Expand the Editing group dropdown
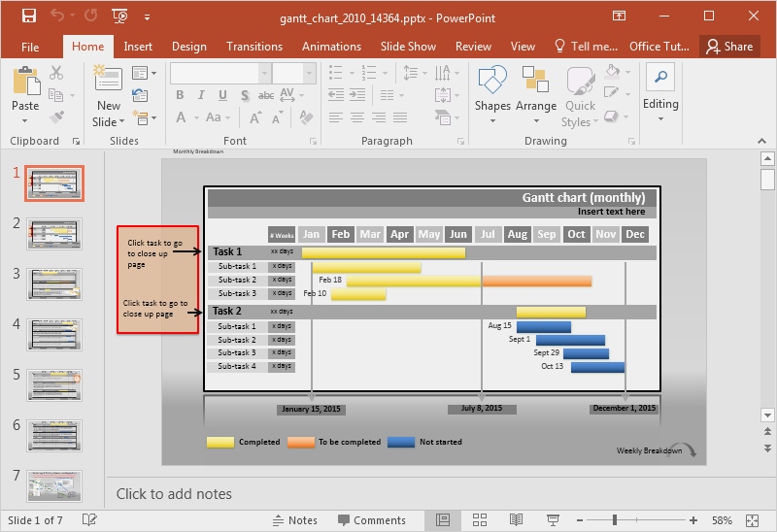The width and height of the screenshot is (777, 532). point(660,119)
